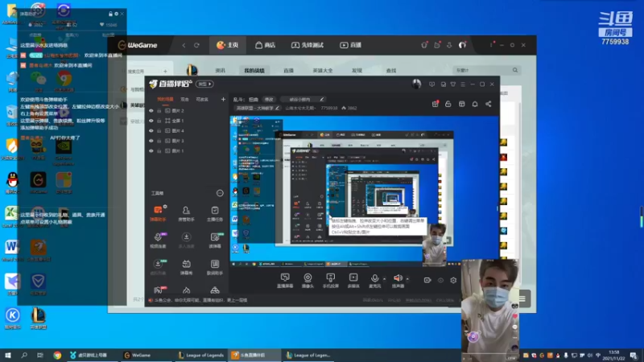Open the 直播伴侣 hamburger menu
The width and height of the screenshot is (644, 362).
[463, 84]
